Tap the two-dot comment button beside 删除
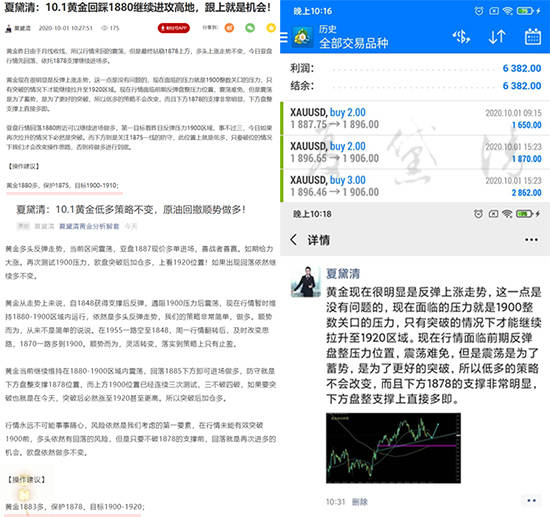 point(531,501)
